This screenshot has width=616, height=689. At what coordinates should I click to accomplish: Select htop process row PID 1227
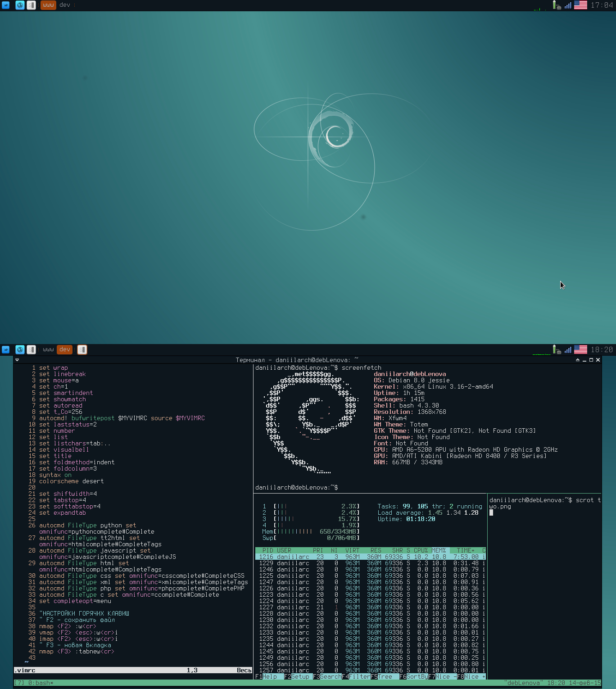(371, 607)
